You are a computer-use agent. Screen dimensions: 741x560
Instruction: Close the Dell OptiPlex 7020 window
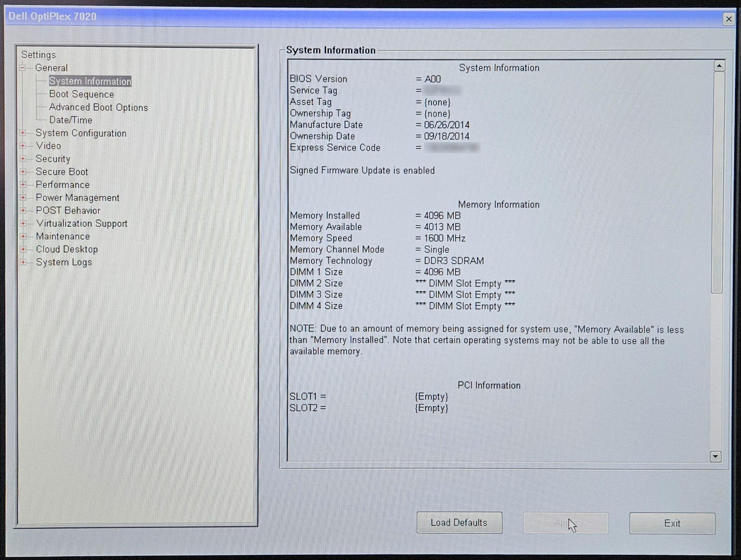coord(728,19)
